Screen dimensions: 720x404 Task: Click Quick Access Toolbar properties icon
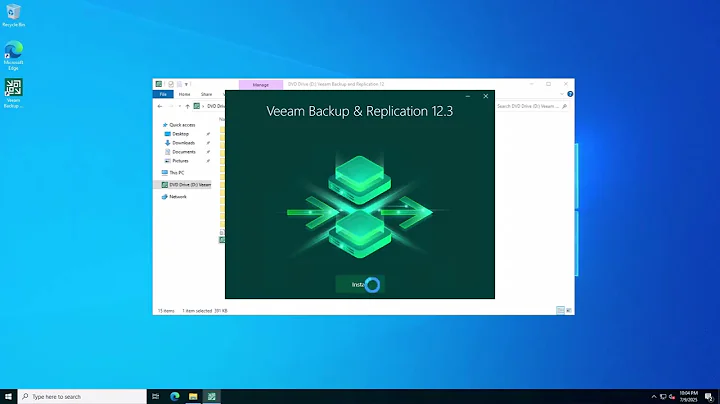171,84
